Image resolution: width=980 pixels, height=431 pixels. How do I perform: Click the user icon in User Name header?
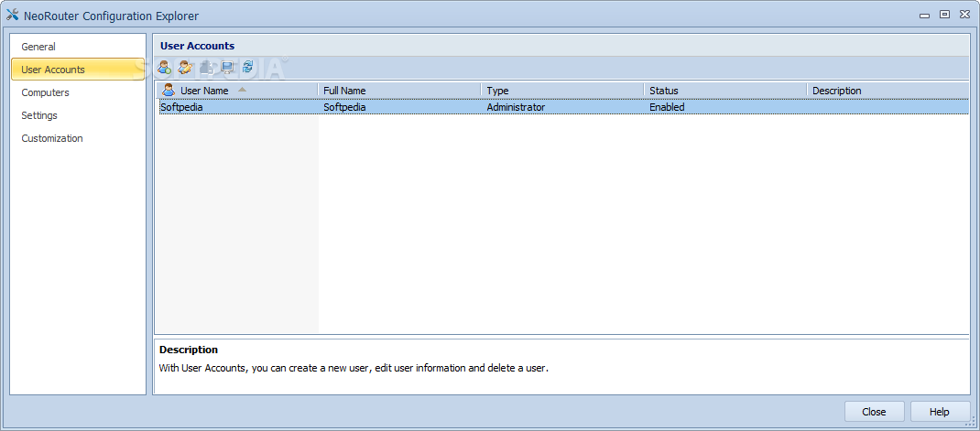coord(169,90)
